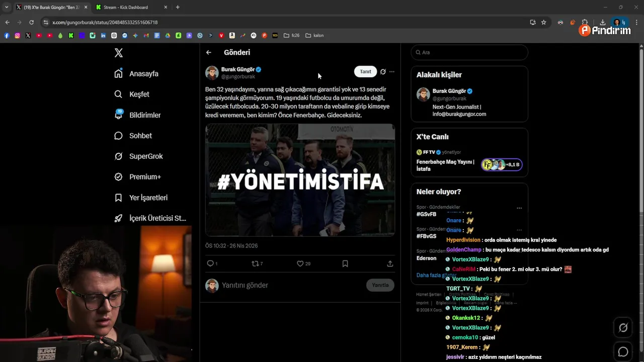This screenshot has width=644, height=362.
Task: Click install app icon in address bar
Action: tap(533, 22)
